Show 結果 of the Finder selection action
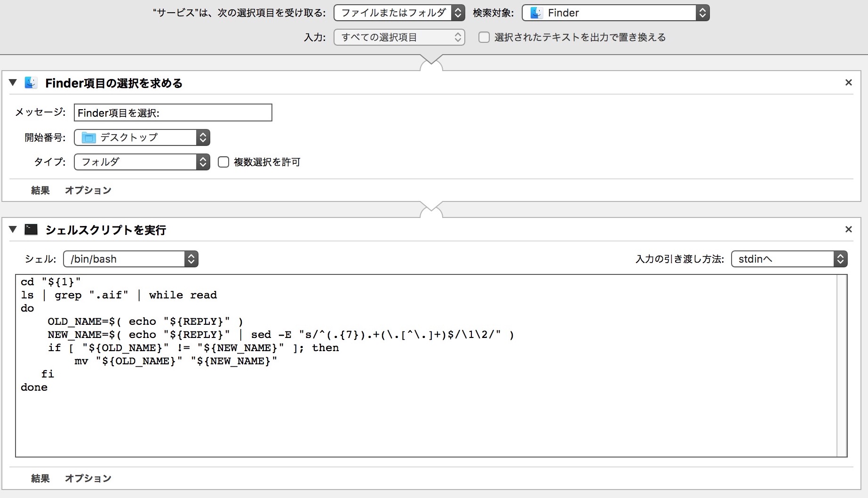The height and width of the screenshot is (498, 868). tap(40, 190)
